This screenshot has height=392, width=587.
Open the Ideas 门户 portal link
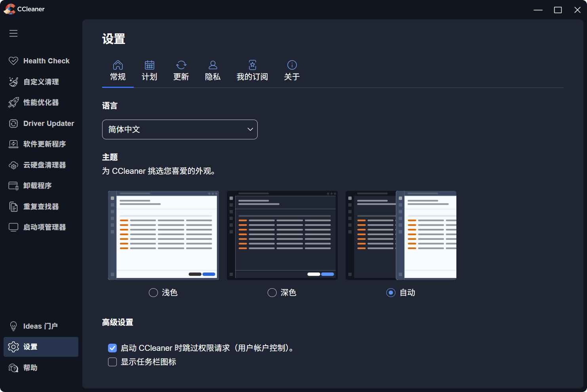(x=40, y=326)
